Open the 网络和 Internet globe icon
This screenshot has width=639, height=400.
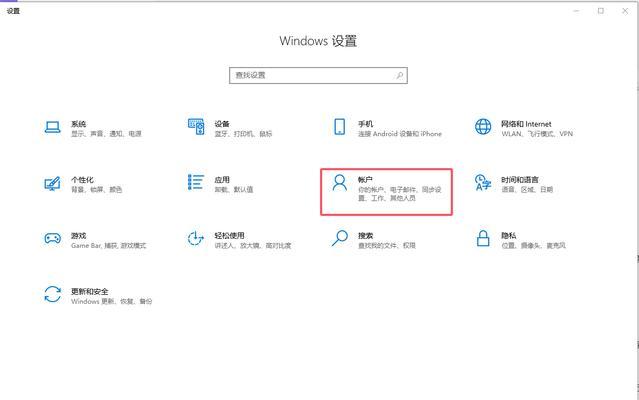(483, 127)
